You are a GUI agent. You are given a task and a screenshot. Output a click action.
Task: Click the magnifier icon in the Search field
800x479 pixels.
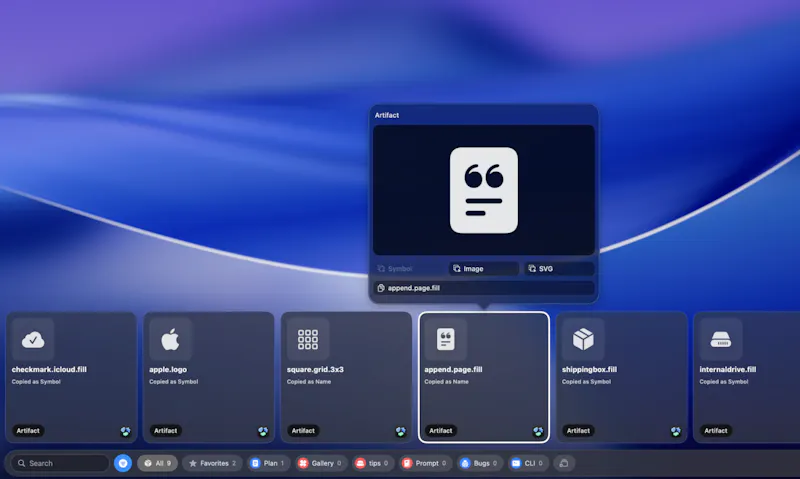[x=21, y=463]
